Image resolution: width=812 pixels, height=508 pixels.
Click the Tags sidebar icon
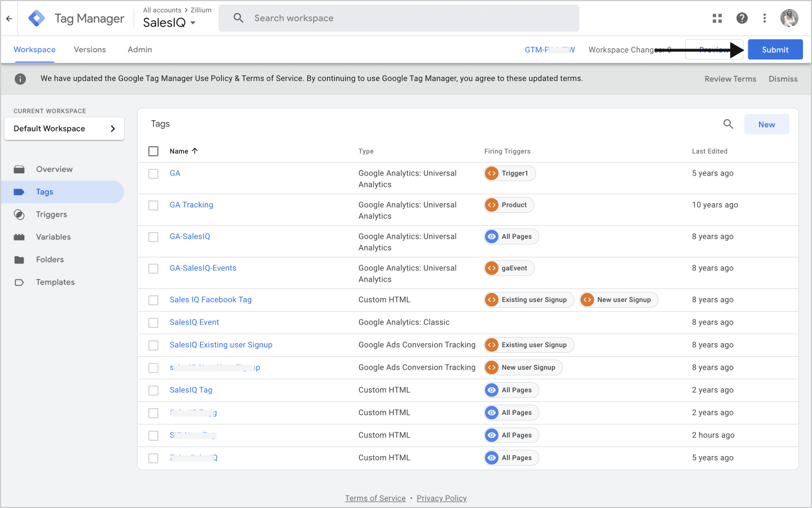(x=19, y=192)
